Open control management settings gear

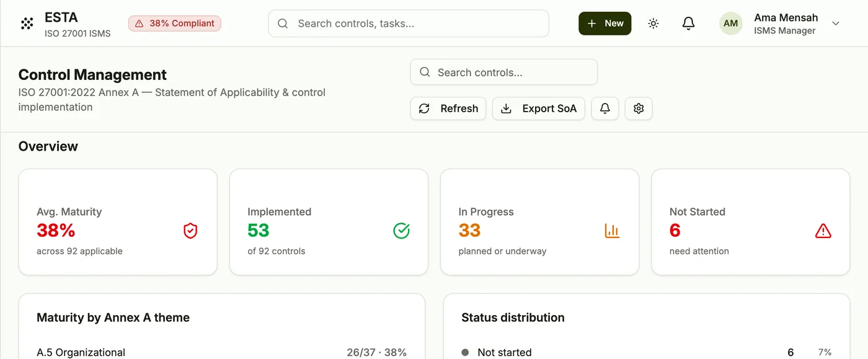coord(639,109)
